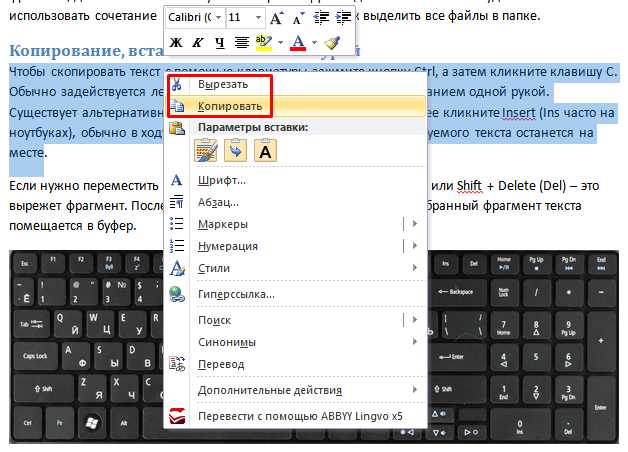Choose Перевести с помощью ABBYY Lingvo x5

point(296,416)
